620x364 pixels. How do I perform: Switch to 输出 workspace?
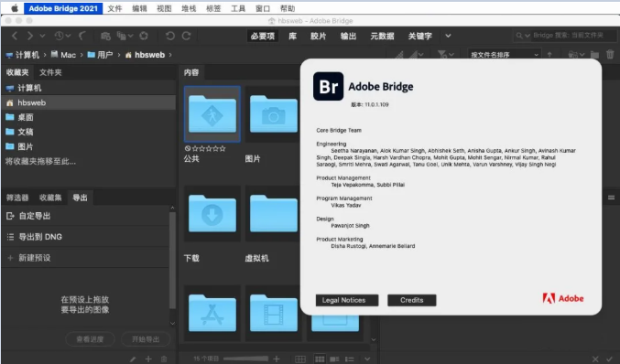(348, 36)
